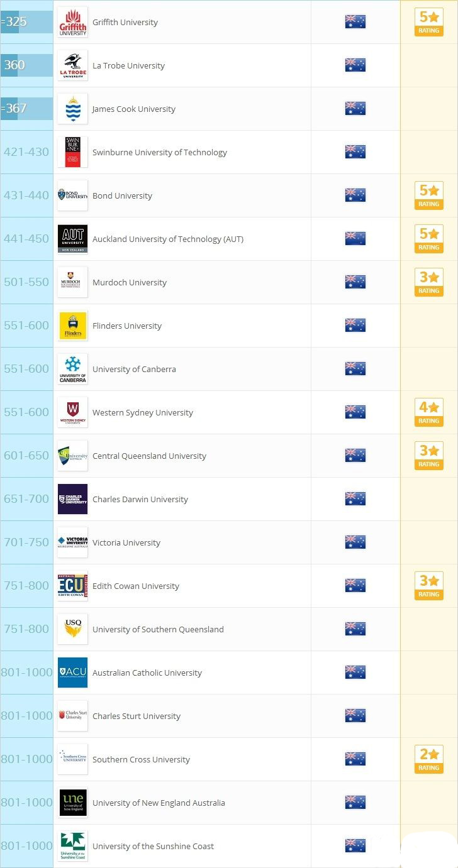
Task: Click the Western Sydney University shield logo
Action: (x=72, y=412)
